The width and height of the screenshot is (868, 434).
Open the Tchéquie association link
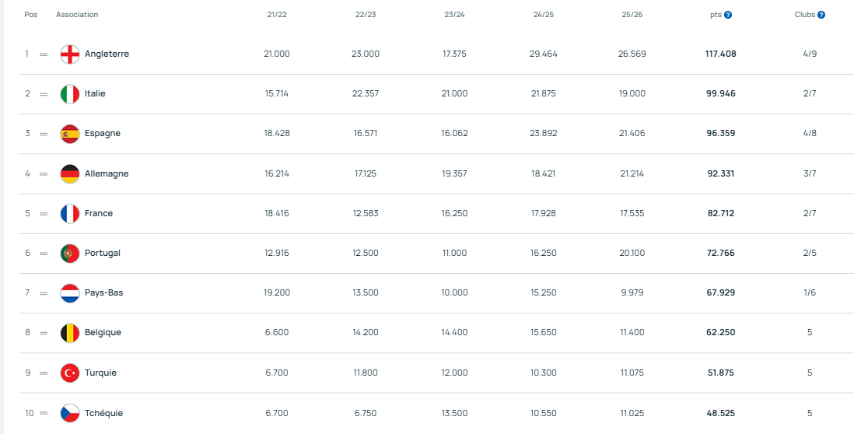103,413
